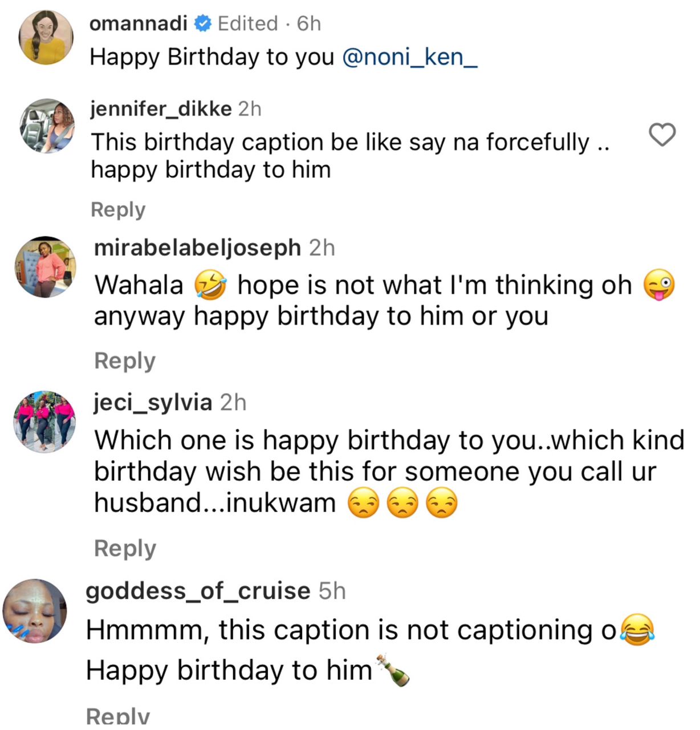Screen dimensions: 700x730
Task: Open the mirabelabeljoseph username link
Action: coord(197,248)
